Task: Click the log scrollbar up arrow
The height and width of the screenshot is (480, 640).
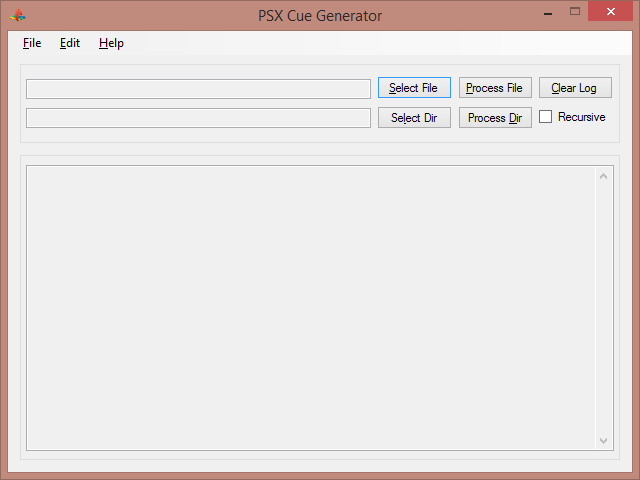Action: [x=604, y=176]
